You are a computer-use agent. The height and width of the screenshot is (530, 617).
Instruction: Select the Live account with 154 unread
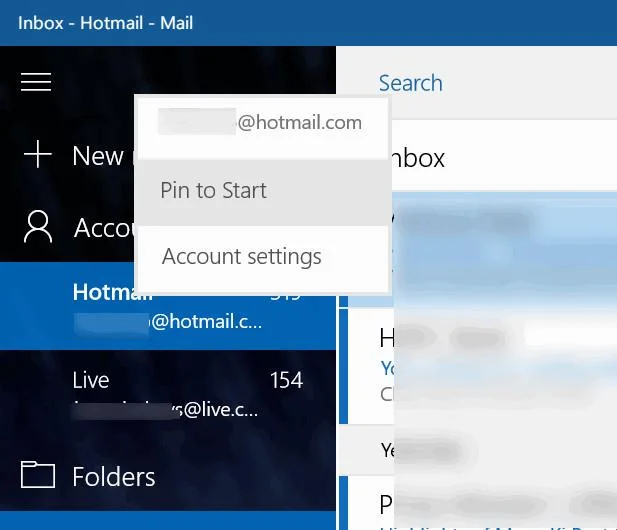coord(168,393)
